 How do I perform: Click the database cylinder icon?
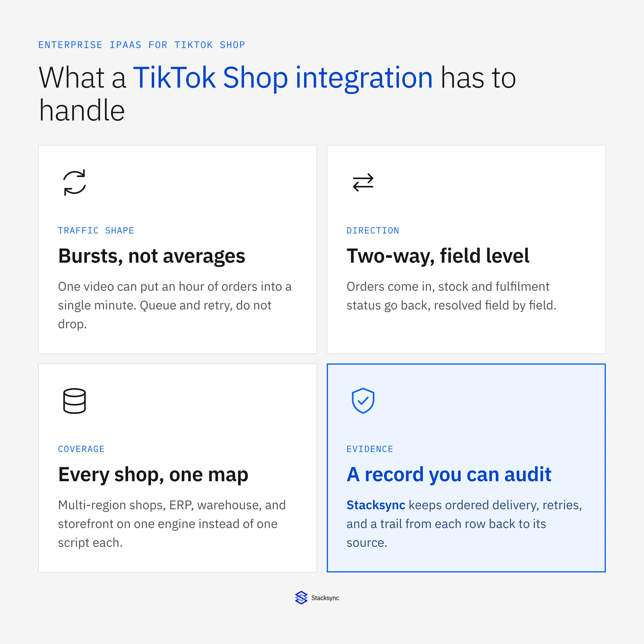pyautogui.click(x=74, y=401)
